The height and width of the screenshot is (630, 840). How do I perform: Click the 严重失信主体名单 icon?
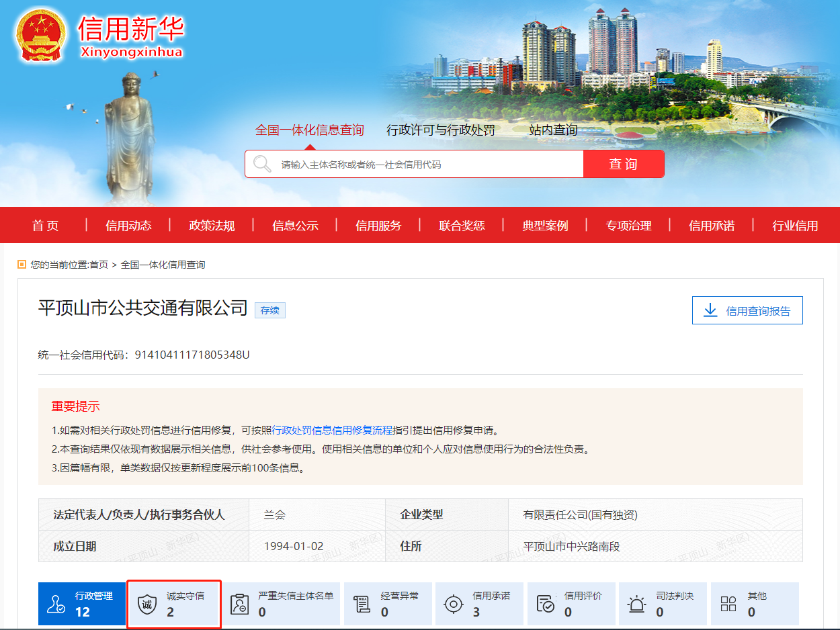pyautogui.click(x=239, y=604)
